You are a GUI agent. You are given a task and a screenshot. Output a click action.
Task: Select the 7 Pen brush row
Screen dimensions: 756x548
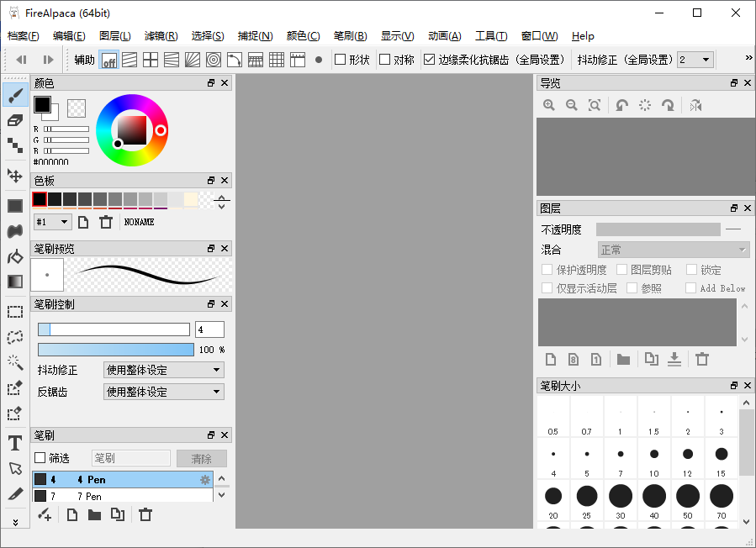pos(123,496)
